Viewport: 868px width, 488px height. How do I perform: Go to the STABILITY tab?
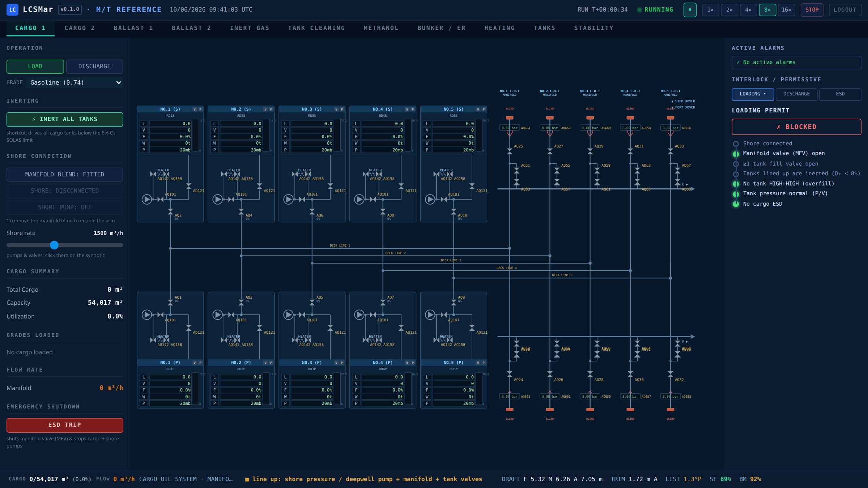pyautogui.click(x=594, y=28)
